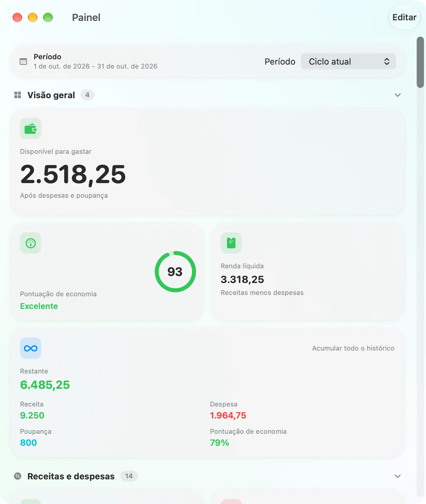Open the Renda líquida card
Image resolution: width=426 pixels, height=504 pixels.
tap(308, 272)
